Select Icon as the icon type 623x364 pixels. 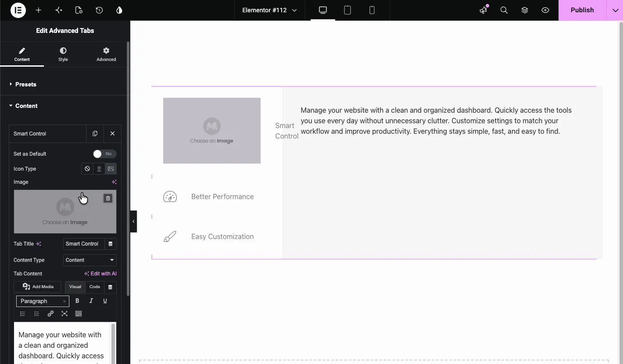click(99, 169)
